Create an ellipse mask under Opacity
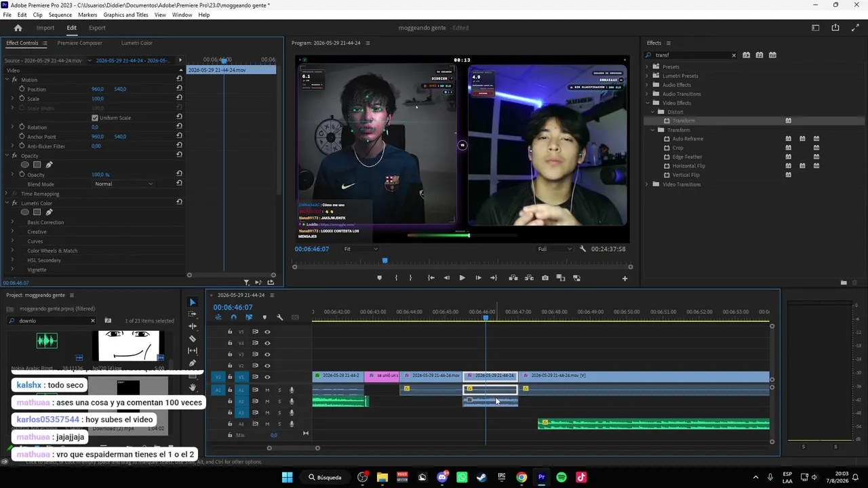The width and height of the screenshot is (868, 488). (x=25, y=165)
